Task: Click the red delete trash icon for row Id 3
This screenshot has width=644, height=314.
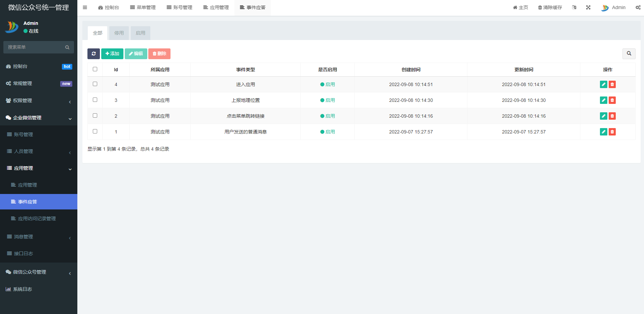Action: pyautogui.click(x=612, y=100)
